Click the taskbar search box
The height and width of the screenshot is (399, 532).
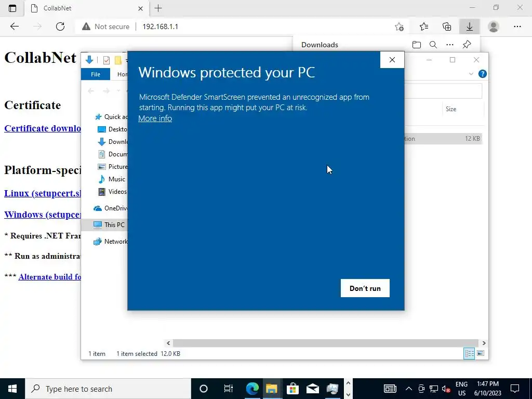[108, 389]
